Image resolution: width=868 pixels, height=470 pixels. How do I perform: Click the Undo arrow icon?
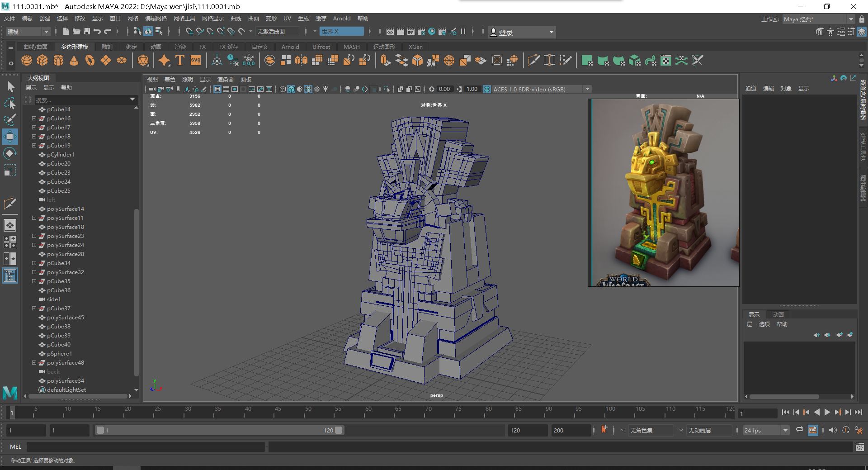coord(97,31)
